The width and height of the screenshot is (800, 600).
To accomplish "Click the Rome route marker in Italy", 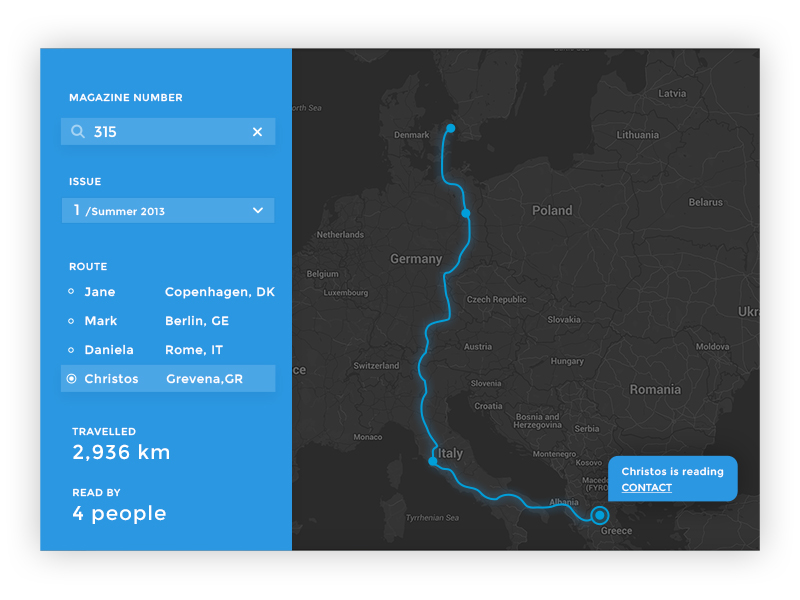I will [x=432, y=462].
